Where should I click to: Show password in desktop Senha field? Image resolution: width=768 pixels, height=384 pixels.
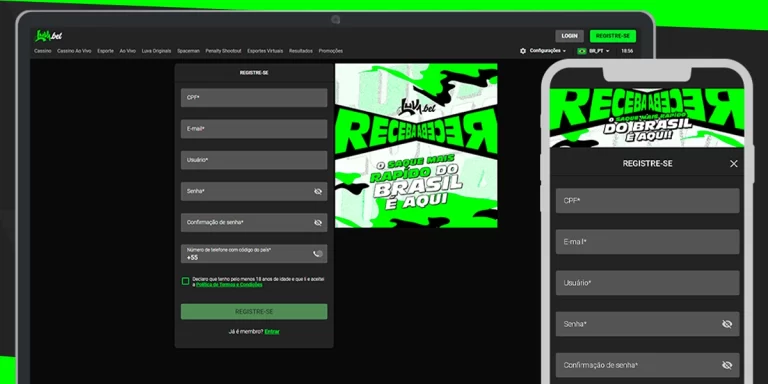coord(318,192)
